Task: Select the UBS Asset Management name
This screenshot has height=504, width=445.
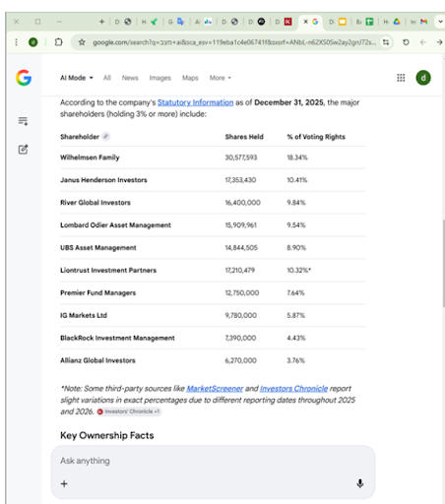Action: (x=98, y=248)
